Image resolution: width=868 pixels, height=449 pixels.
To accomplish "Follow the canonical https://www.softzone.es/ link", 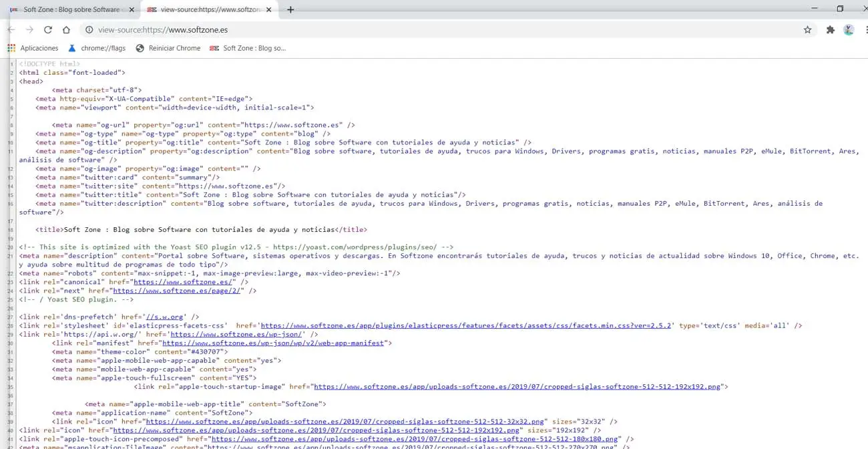I will (x=183, y=282).
